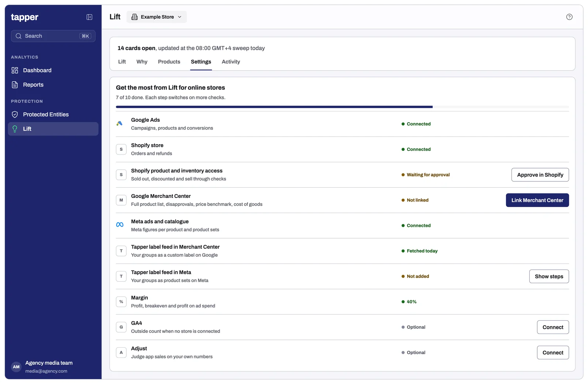Click the T icon for label feed in Meta
This screenshot has height=384, width=588.
(x=121, y=276)
